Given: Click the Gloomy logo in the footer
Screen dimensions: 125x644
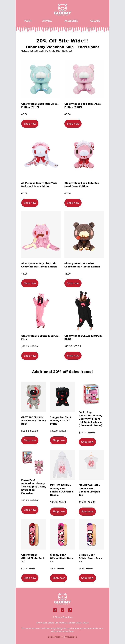Looking at the screenshot, I should tap(62, 599).
